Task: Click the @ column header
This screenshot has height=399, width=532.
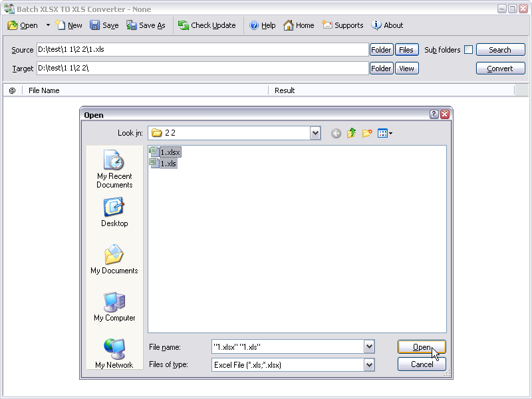Action: (12, 90)
